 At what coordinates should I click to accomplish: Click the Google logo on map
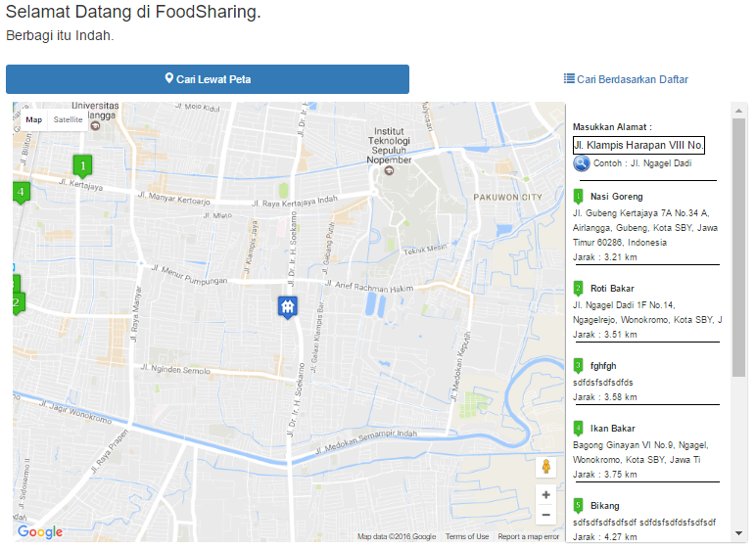pos(40,531)
